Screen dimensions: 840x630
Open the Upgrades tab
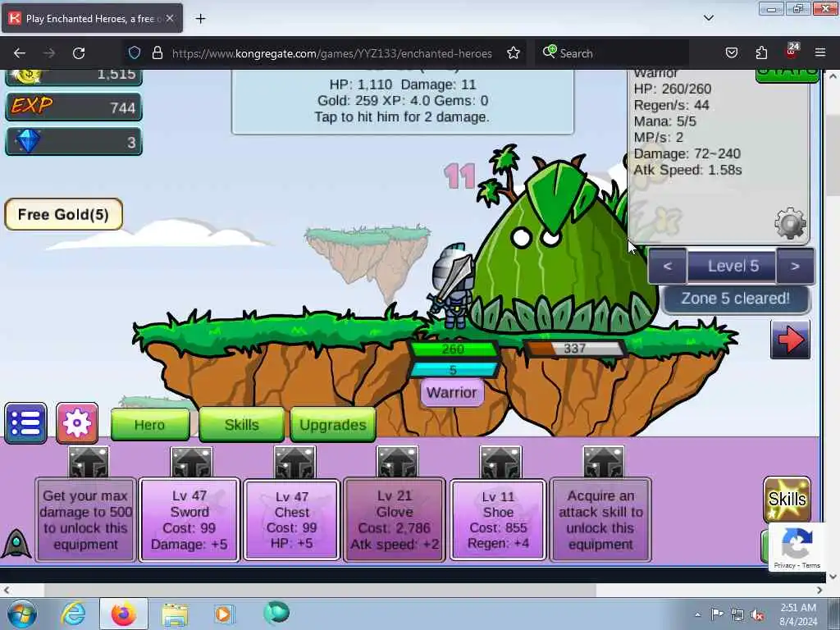(333, 425)
